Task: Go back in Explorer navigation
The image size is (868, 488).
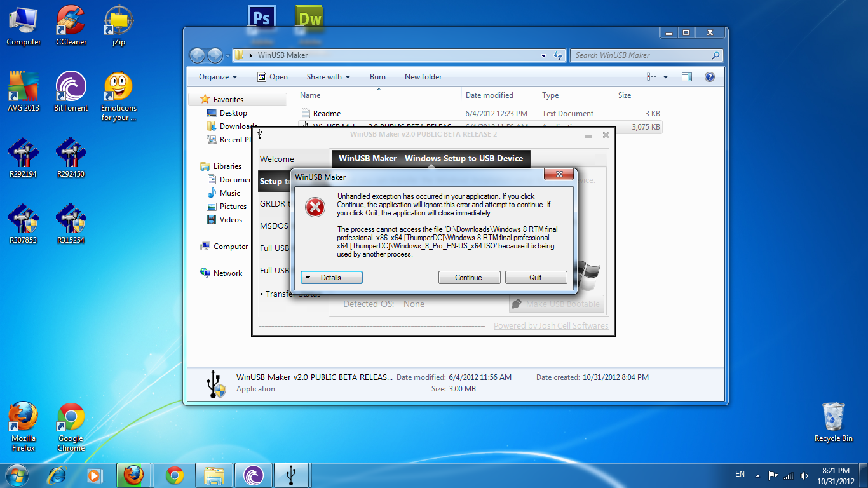Action: point(197,55)
